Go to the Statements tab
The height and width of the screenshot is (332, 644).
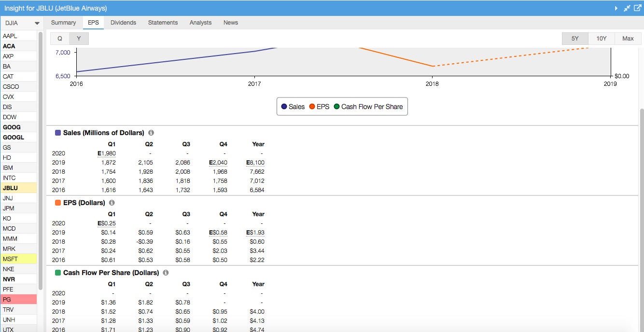coord(163,23)
